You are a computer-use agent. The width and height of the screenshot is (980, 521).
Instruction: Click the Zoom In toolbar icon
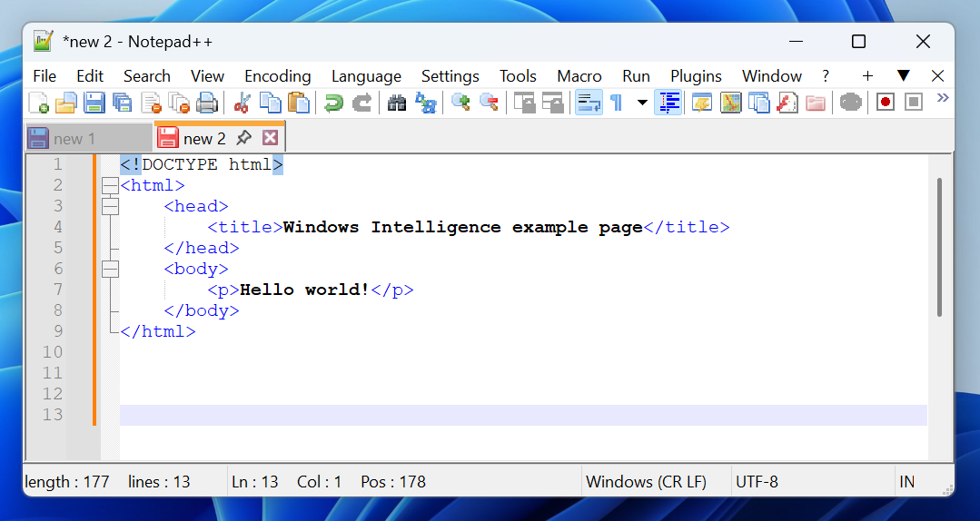click(461, 103)
